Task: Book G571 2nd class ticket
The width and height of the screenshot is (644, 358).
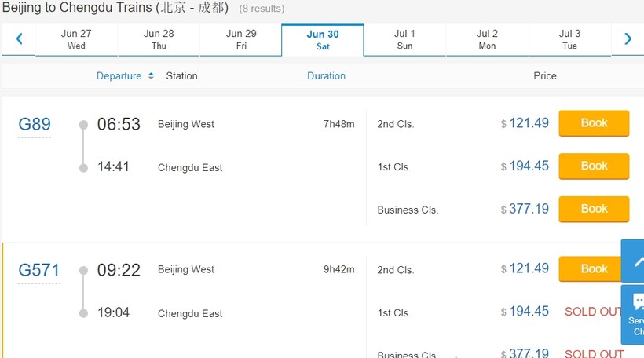Action: click(x=594, y=269)
